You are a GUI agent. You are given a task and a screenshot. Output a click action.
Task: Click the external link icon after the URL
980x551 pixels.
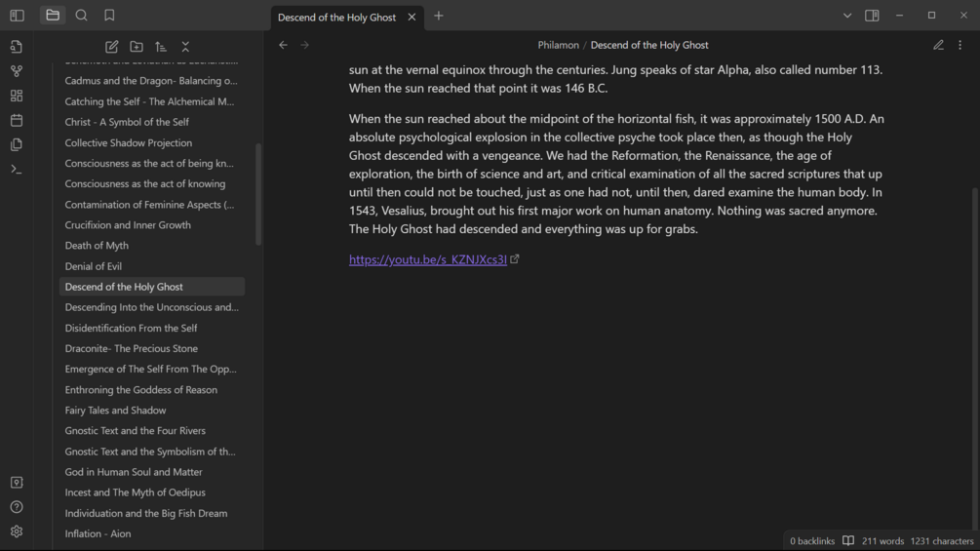tap(514, 258)
